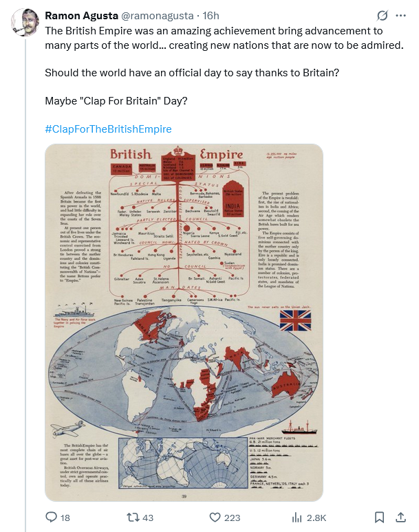Click the 223 likes count

pos(233,518)
